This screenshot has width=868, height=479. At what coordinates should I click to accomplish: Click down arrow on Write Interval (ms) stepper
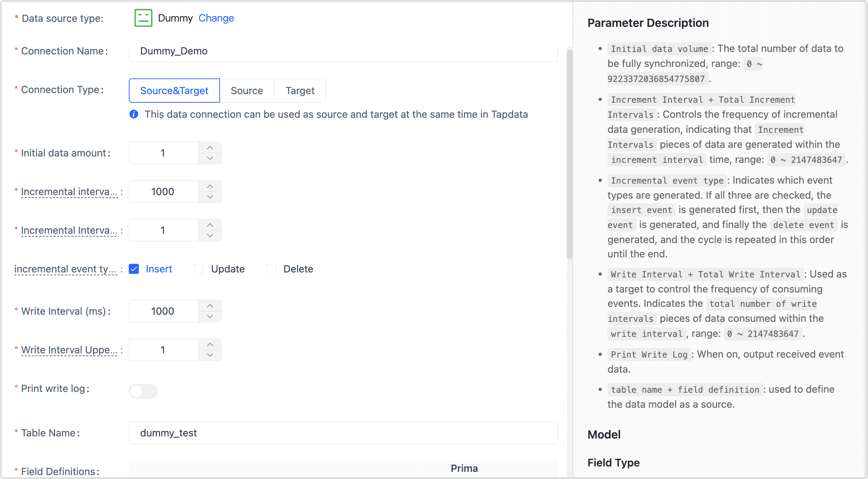click(x=210, y=316)
